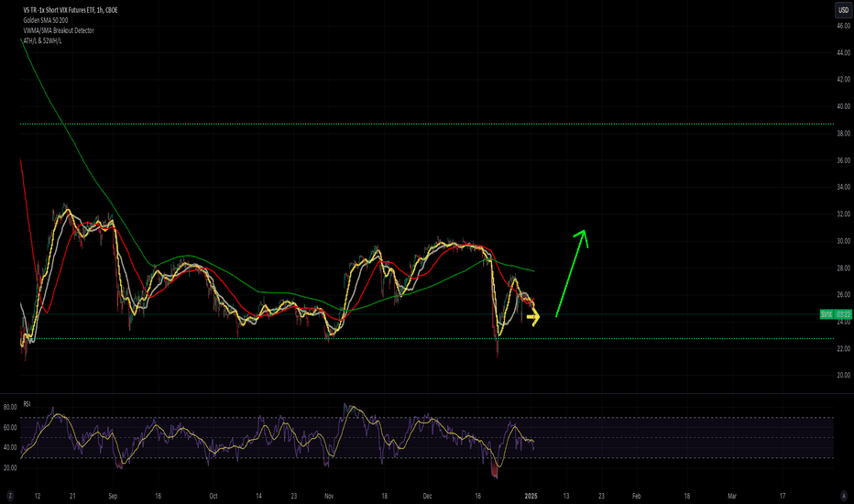Click the 34.00 price axis value
This screenshot has width=854, height=504.
point(844,187)
